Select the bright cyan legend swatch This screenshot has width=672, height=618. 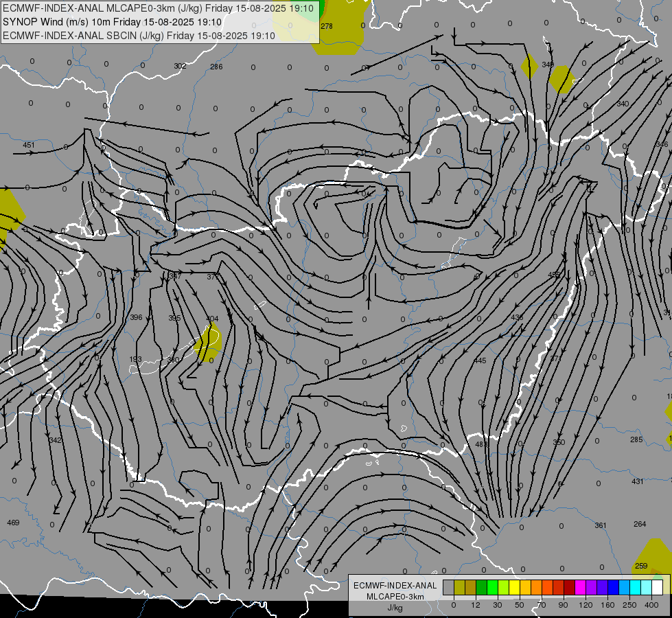[636, 587]
